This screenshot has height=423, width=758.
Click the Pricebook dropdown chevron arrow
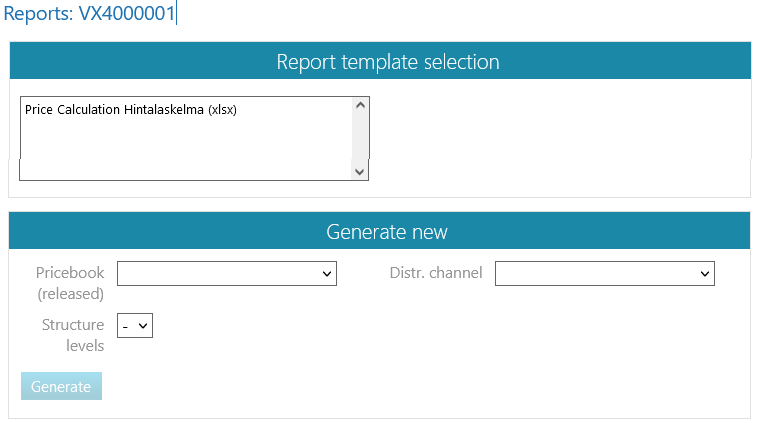(327, 273)
